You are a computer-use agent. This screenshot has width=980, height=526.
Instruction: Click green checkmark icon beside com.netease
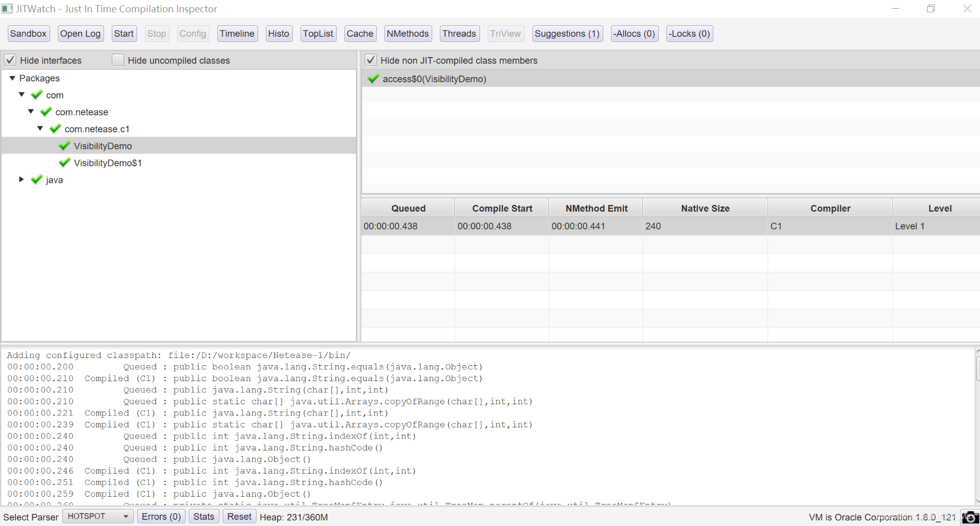(x=46, y=111)
